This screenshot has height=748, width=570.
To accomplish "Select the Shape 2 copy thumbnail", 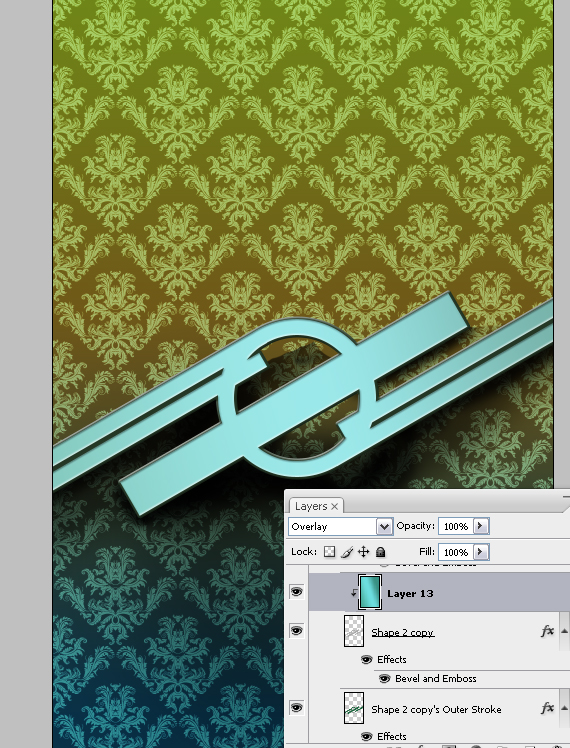I will [x=354, y=631].
